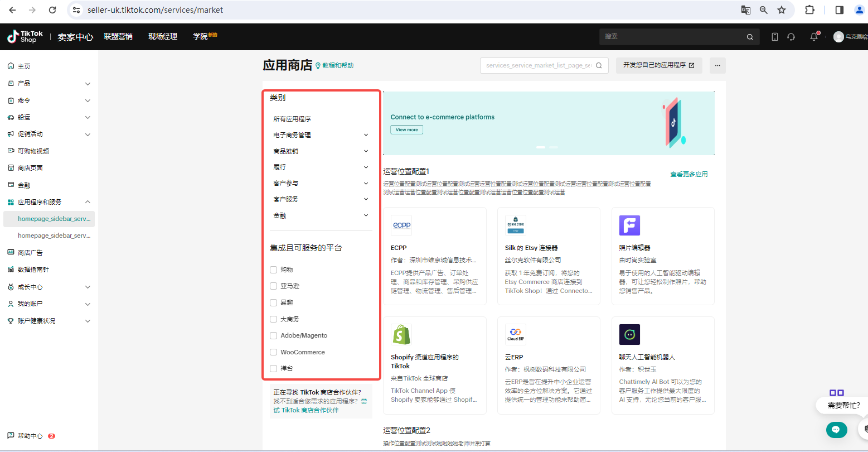Click the notification bell icon
Viewport: 868px width, 452px height.
click(x=814, y=37)
